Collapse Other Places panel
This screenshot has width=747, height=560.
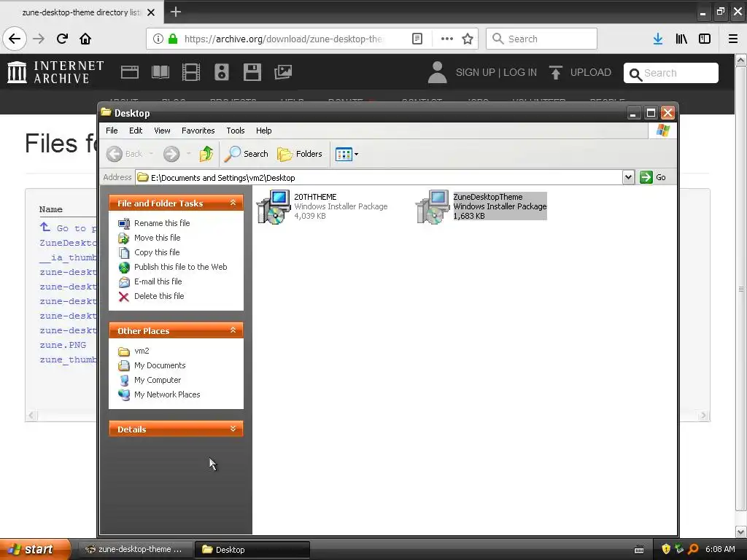(x=233, y=330)
